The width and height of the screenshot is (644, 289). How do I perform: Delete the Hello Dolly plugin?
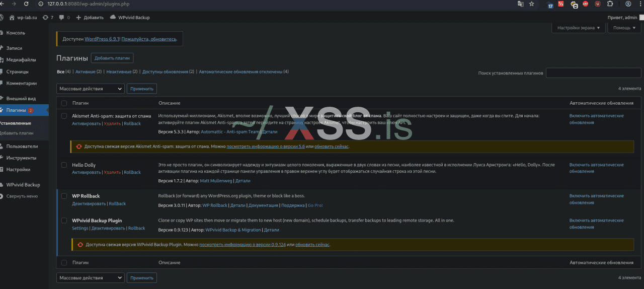coord(112,172)
